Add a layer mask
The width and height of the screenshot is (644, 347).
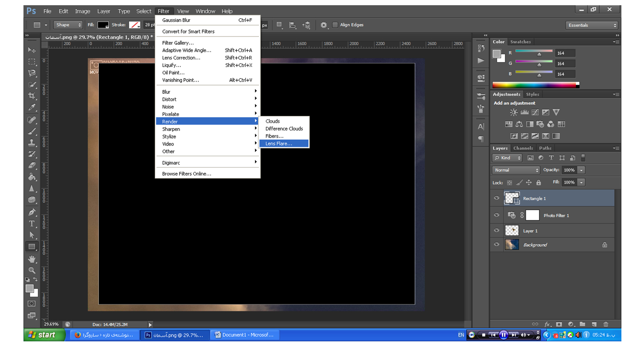559,324
